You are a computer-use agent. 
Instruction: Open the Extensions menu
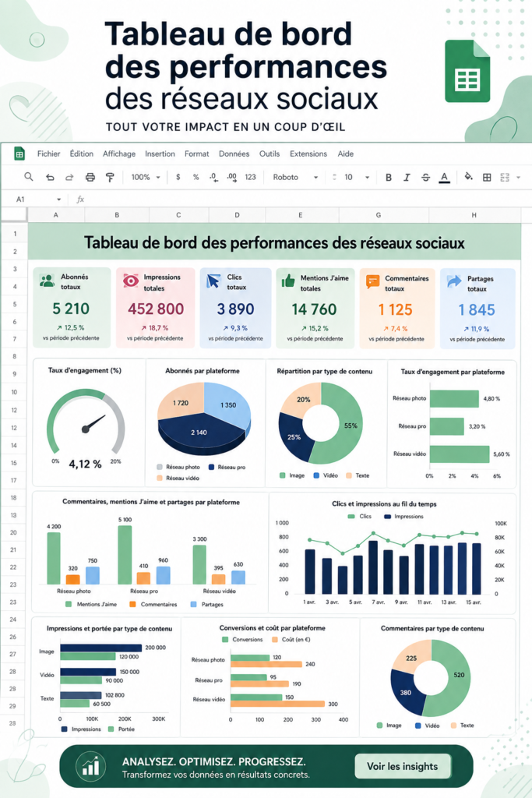coord(308,154)
